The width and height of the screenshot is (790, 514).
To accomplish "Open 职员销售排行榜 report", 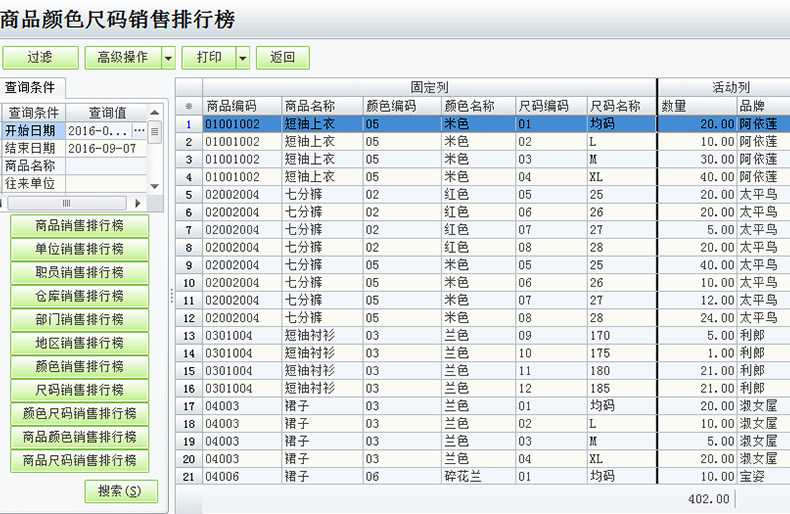I will pyautogui.click(x=80, y=273).
